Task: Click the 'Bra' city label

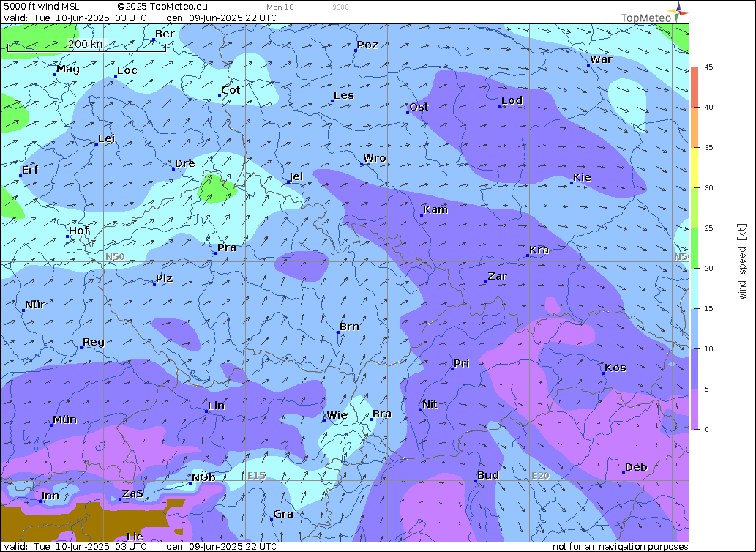Action: (x=382, y=414)
